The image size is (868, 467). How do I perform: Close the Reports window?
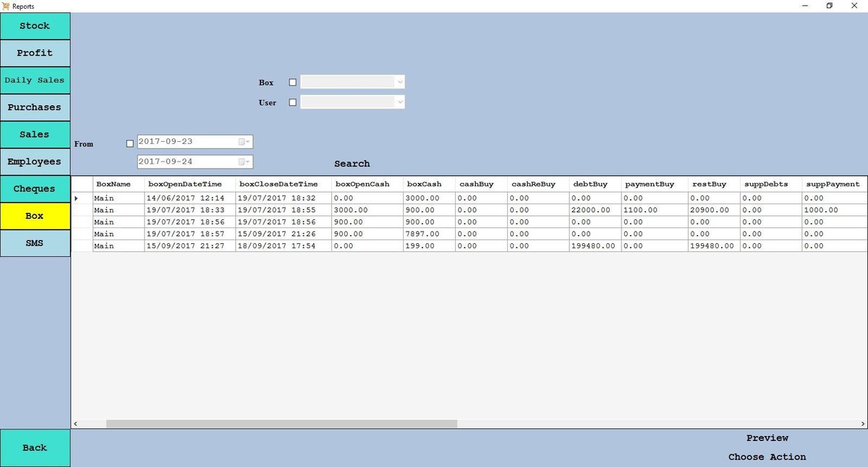click(856, 6)
